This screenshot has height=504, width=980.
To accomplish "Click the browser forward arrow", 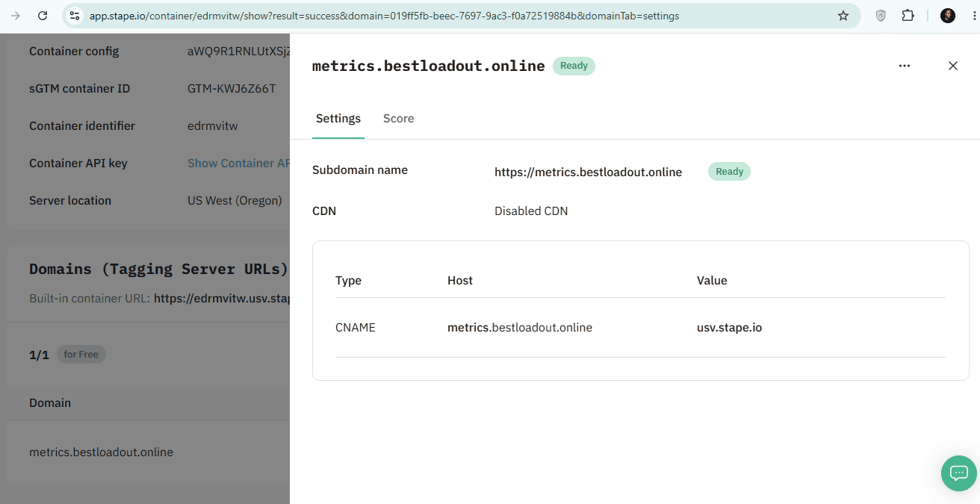I will click(16, 16).
